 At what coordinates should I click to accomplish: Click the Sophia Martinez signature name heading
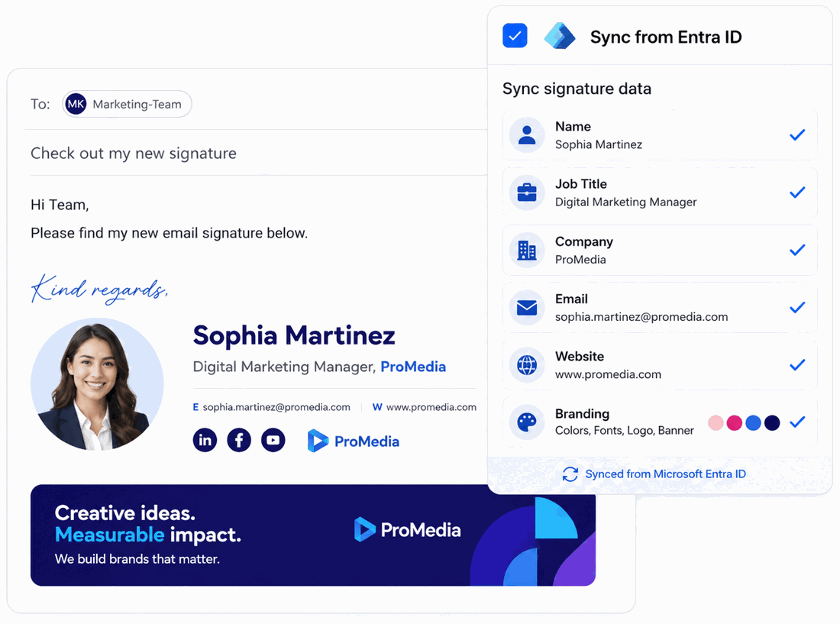click(x=294, y=336)
